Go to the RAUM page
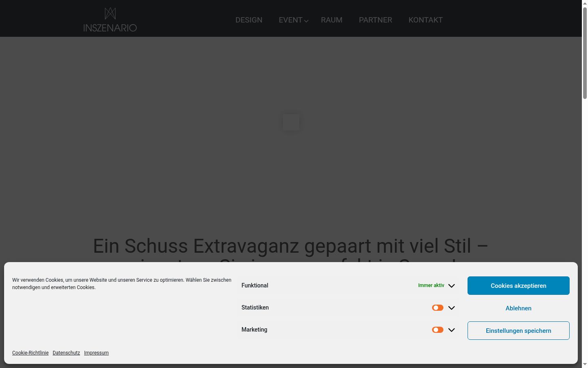The image size is (588, 368). [332, 20]
